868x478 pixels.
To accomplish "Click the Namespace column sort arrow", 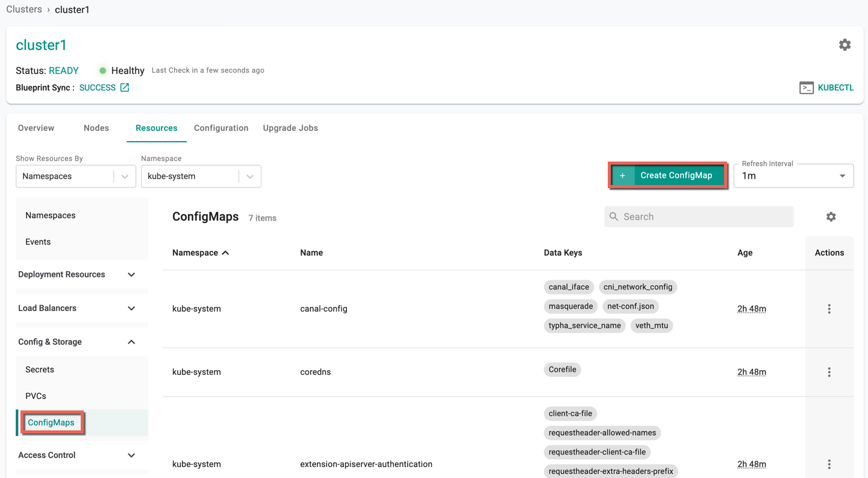I will click(x=225, y=253).
